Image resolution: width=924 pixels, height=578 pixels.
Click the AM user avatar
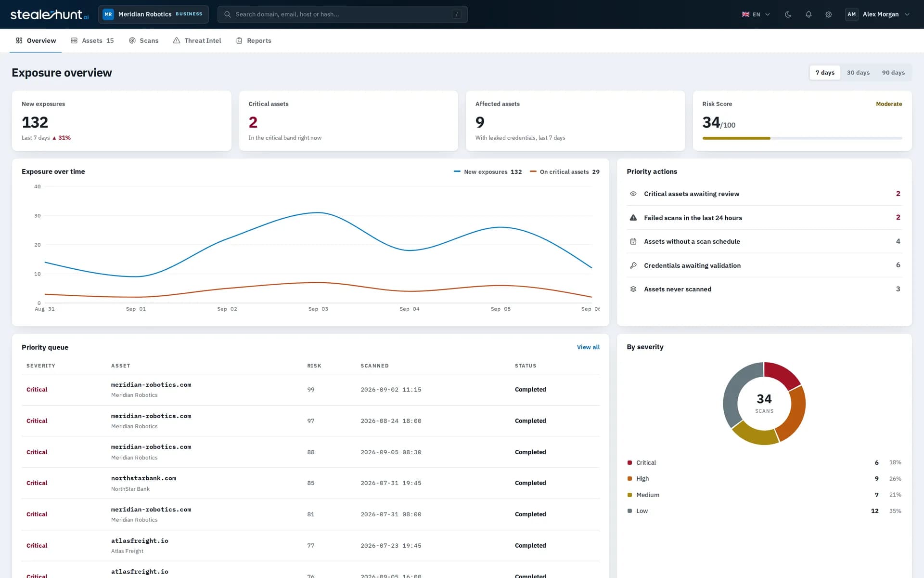coord(851,14)
